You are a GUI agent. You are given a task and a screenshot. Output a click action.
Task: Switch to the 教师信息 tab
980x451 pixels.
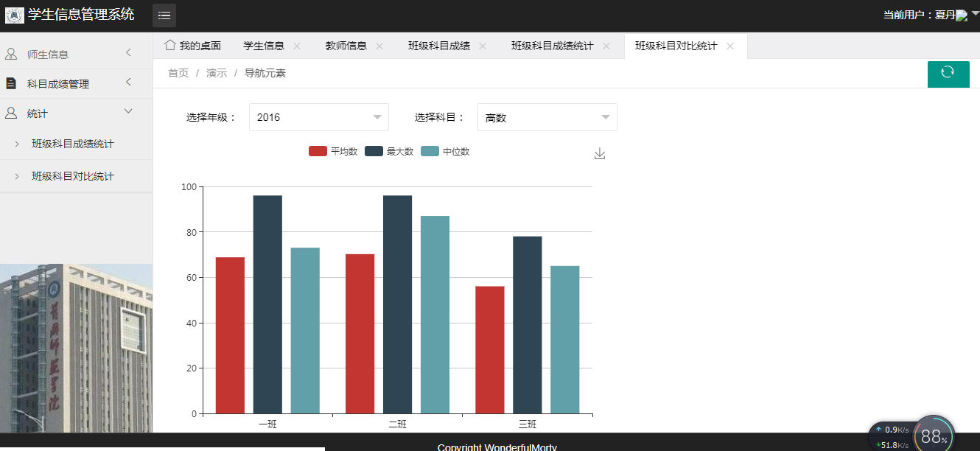[x=346, y=46]
